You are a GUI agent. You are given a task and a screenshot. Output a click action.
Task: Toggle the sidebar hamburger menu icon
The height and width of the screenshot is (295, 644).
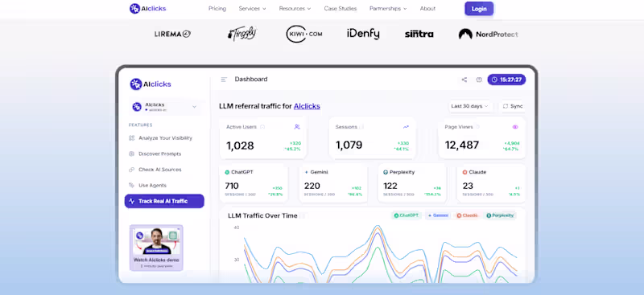224,80
